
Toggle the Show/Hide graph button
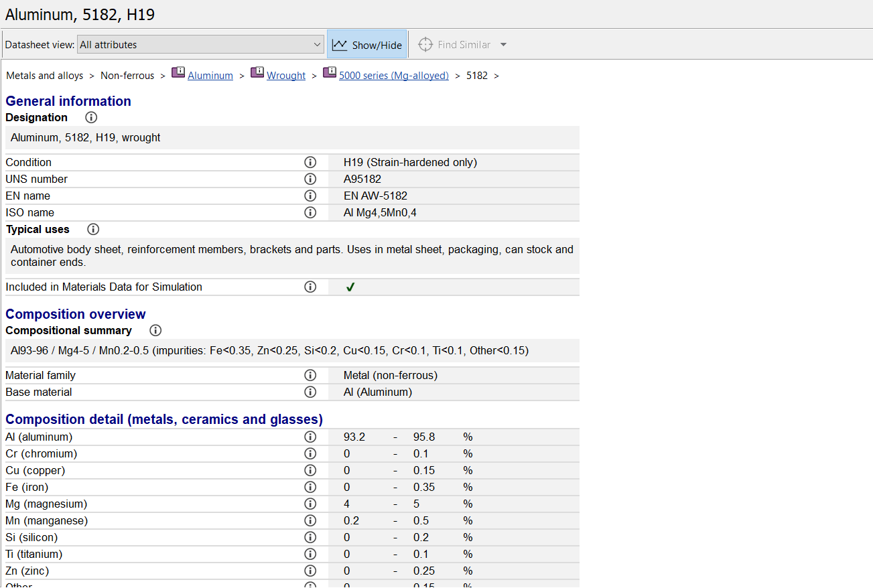coord(367,45)
